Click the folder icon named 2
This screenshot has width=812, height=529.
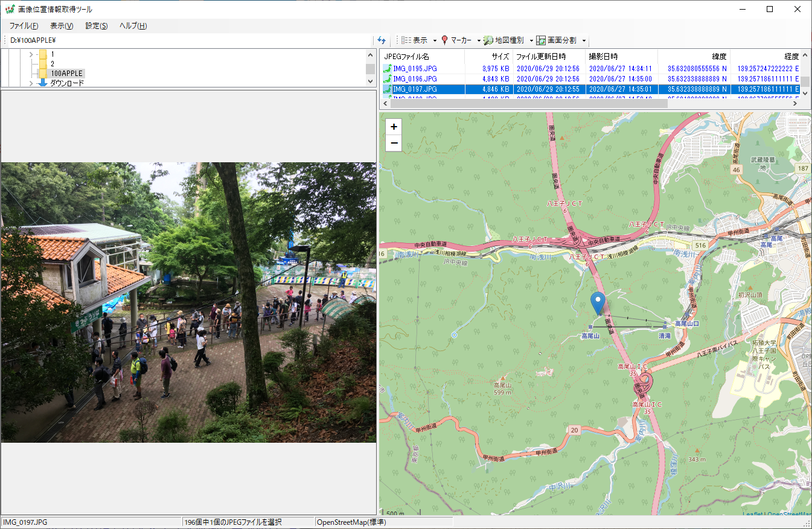43,63
